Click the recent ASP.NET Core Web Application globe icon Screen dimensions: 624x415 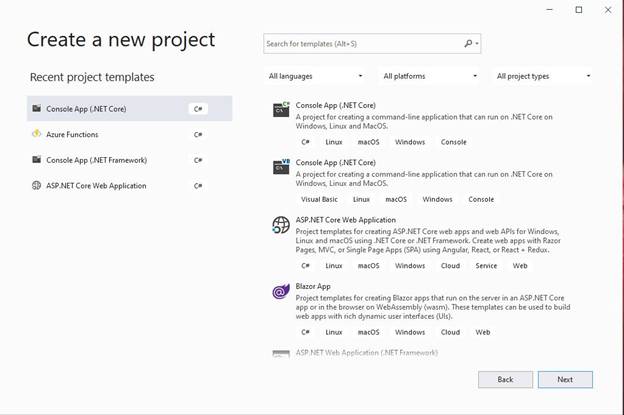tap(36, 185)
